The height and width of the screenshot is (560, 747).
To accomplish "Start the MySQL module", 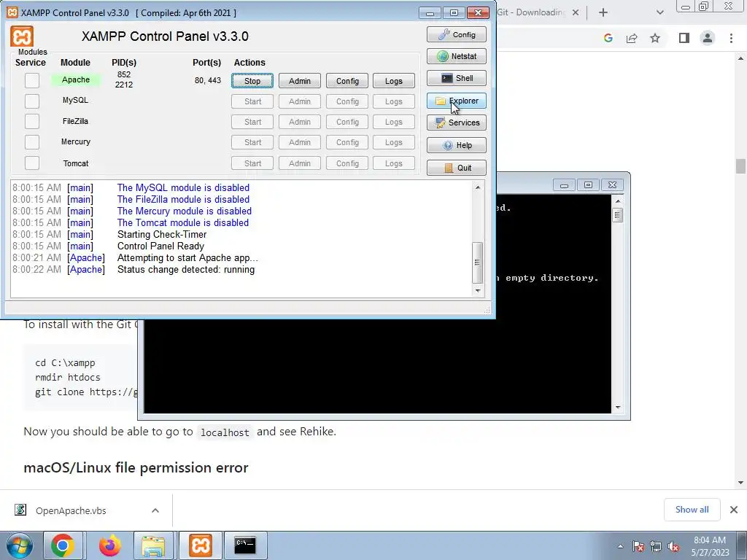I will coord(252,101).
